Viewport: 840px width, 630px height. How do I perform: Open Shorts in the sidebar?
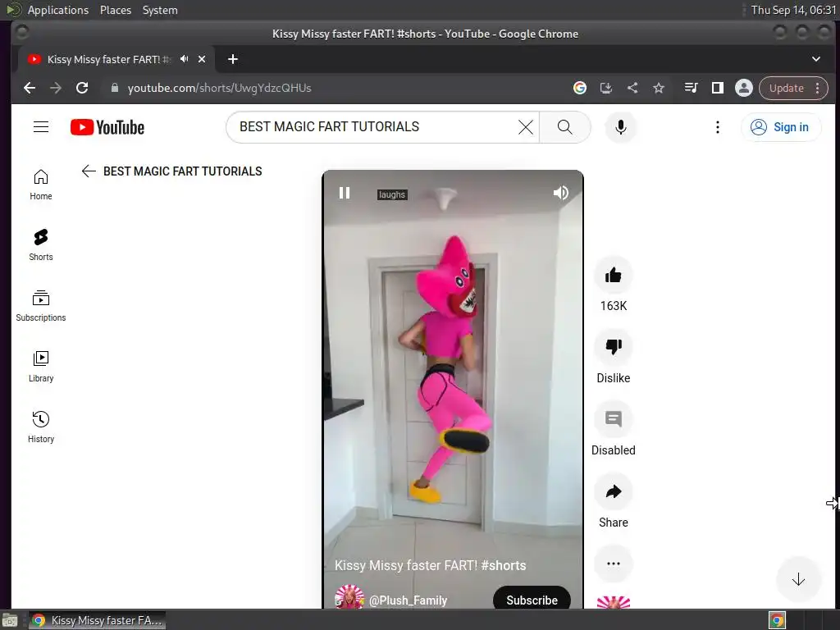[x=41, y=245]
